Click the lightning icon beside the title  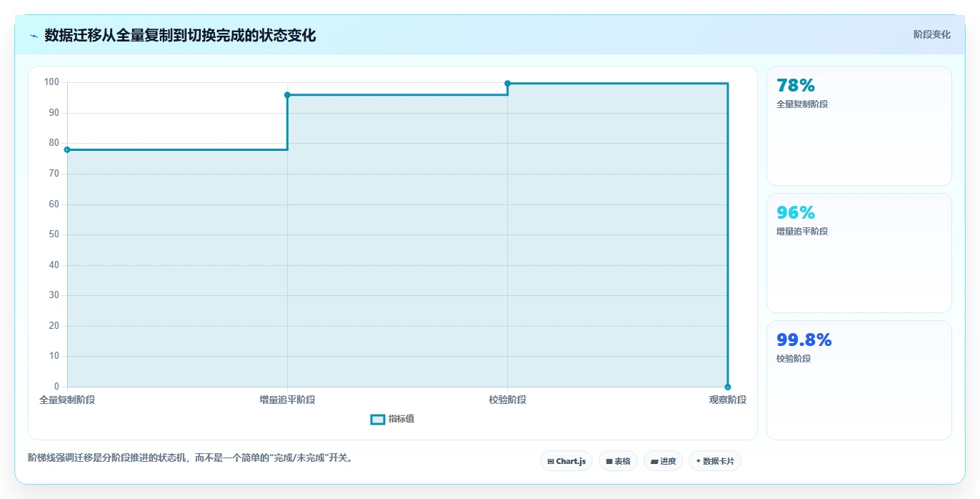34,36
